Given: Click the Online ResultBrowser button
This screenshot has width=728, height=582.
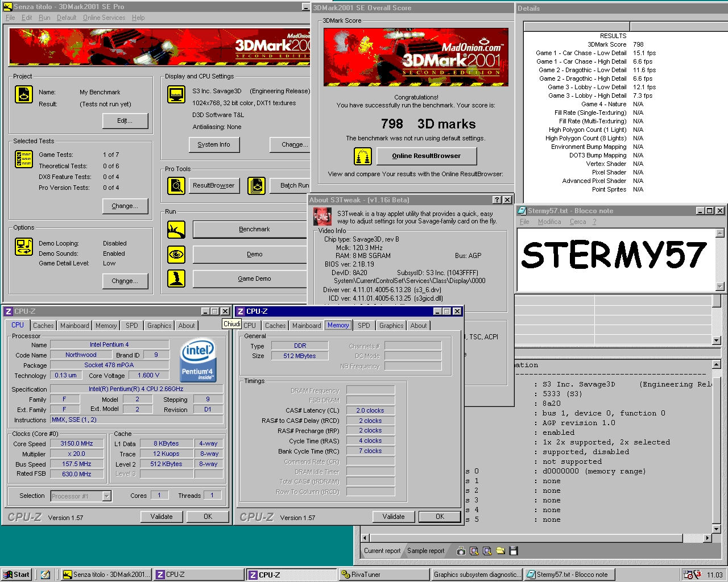Looking at the screenshot, I should tap(427, 156).
